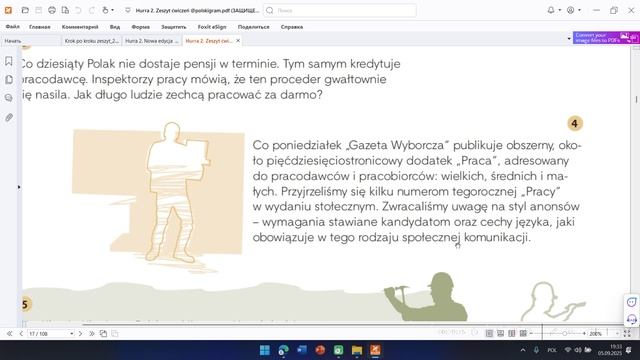Click the Print icon in the quick toolbar
The width and height of the screenshot is (640, 360).
coord(52,10)
